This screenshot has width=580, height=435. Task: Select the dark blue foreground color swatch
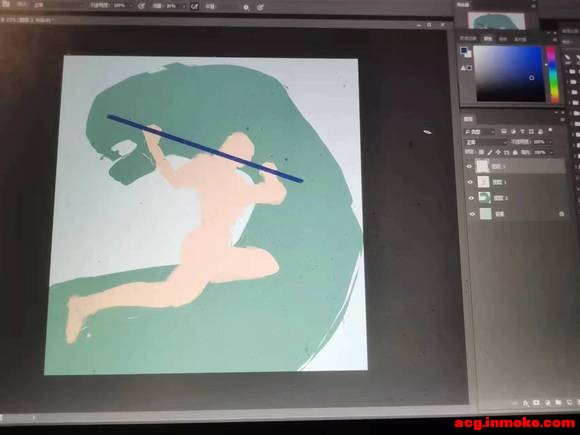[464, 51]
